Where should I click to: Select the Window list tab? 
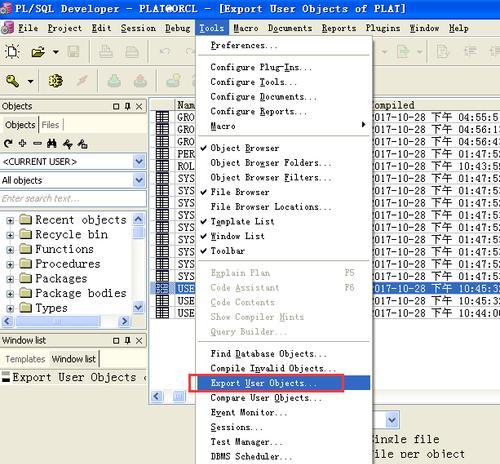click(x=74, y=359)
